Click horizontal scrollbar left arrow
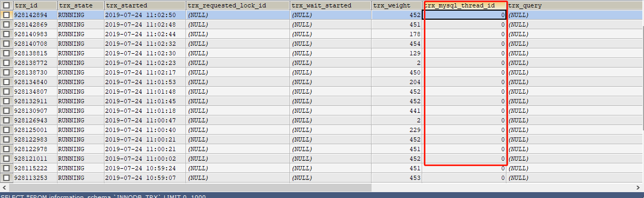The image size is (644, 198). click(x=4, y=187)
